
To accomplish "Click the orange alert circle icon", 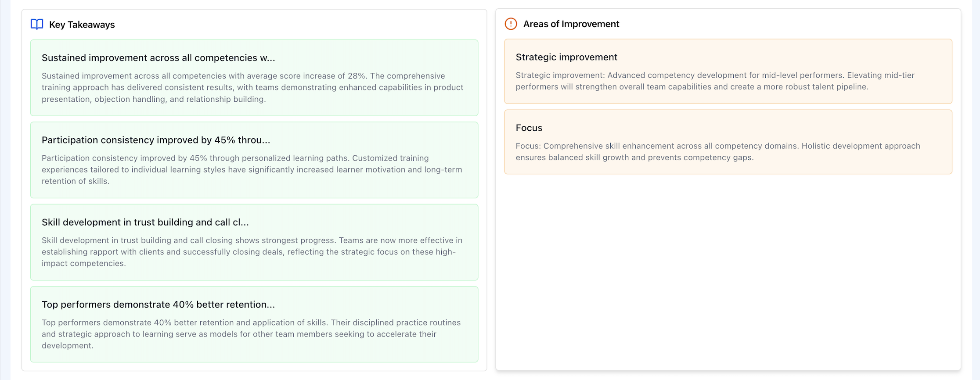I will coord(511,24).
